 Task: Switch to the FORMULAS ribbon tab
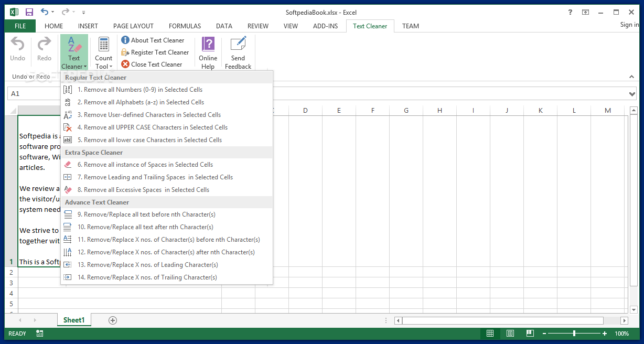(x=185, y=26)
